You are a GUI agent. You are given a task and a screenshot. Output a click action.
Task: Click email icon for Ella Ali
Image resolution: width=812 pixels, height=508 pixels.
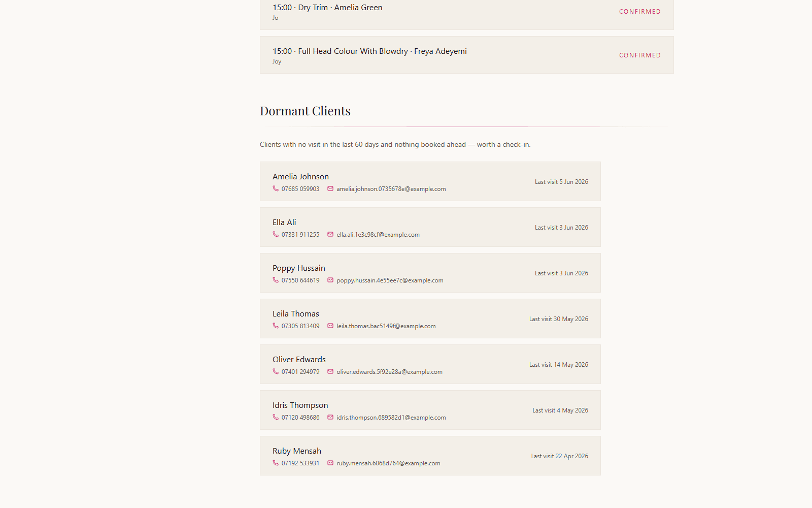330,234
